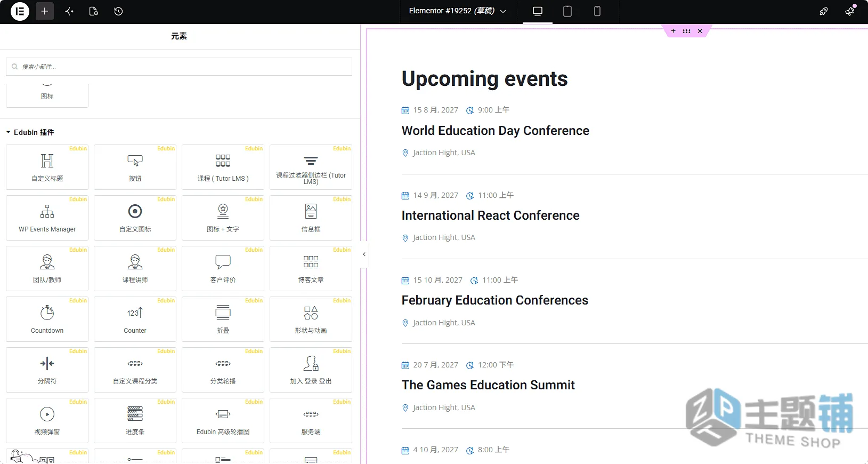Select the 加入 登录 登出 widget

click(311, 370)
